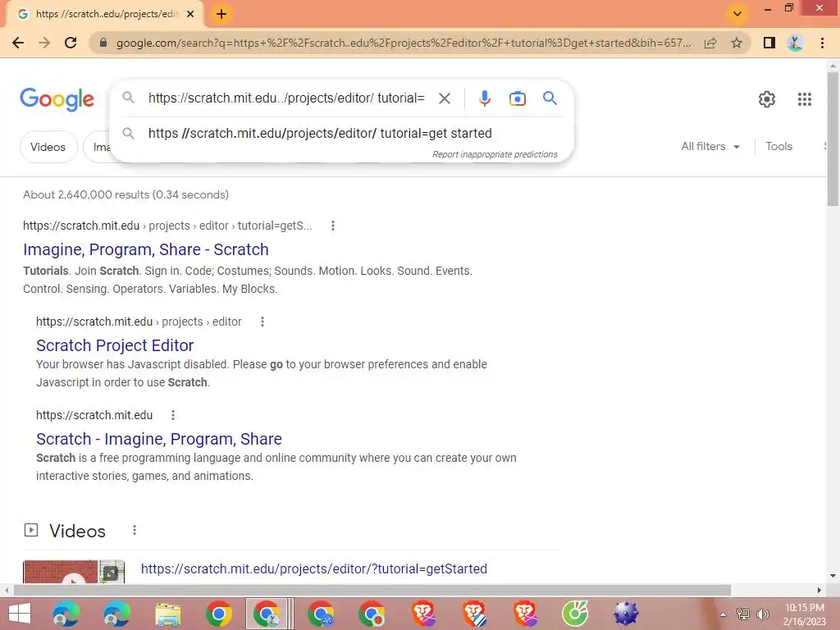This screenshot has height=630, width=840.
Task: Open the 'Scratch Project Editor' link
Action: [x=115, y=345]
